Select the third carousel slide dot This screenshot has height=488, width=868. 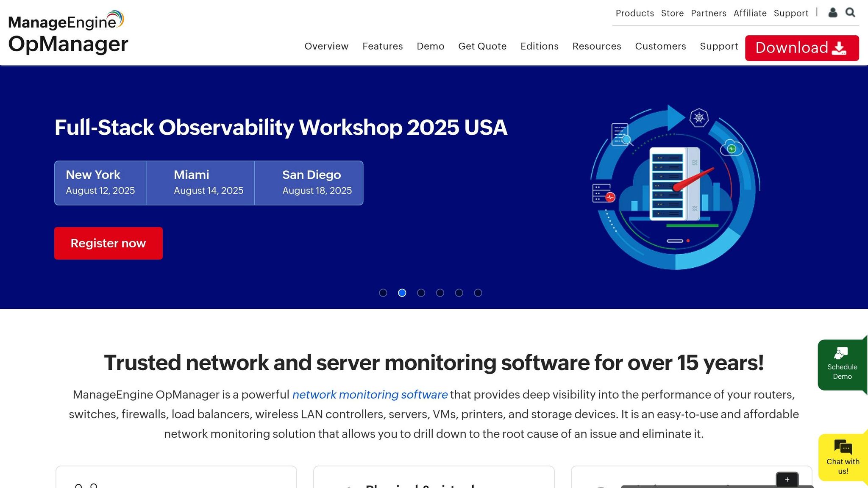(421, 293)
